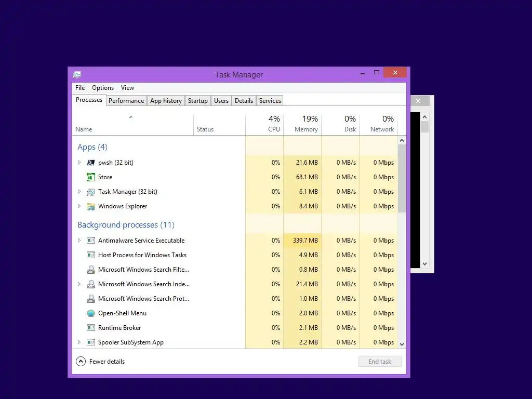Click the Task Manager title bar icon
The image size is (532, 399).
77,74
